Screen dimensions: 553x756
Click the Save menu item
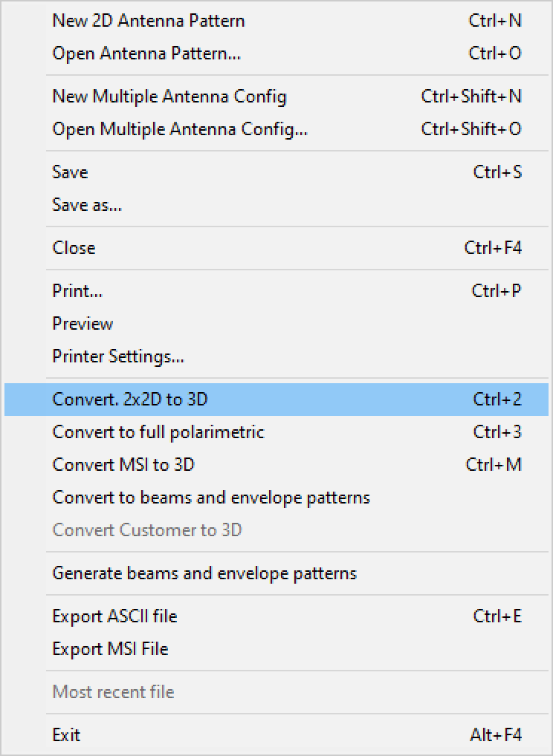[71, 172]
